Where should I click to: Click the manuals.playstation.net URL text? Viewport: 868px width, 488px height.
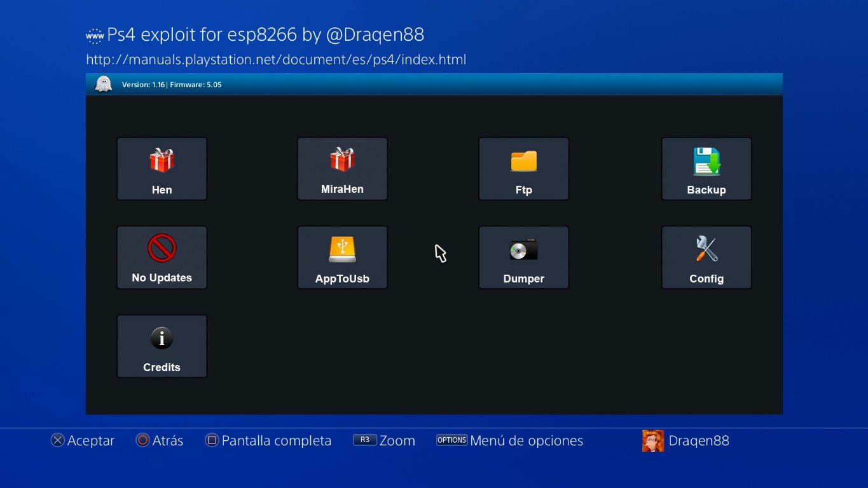coord(276,60)
